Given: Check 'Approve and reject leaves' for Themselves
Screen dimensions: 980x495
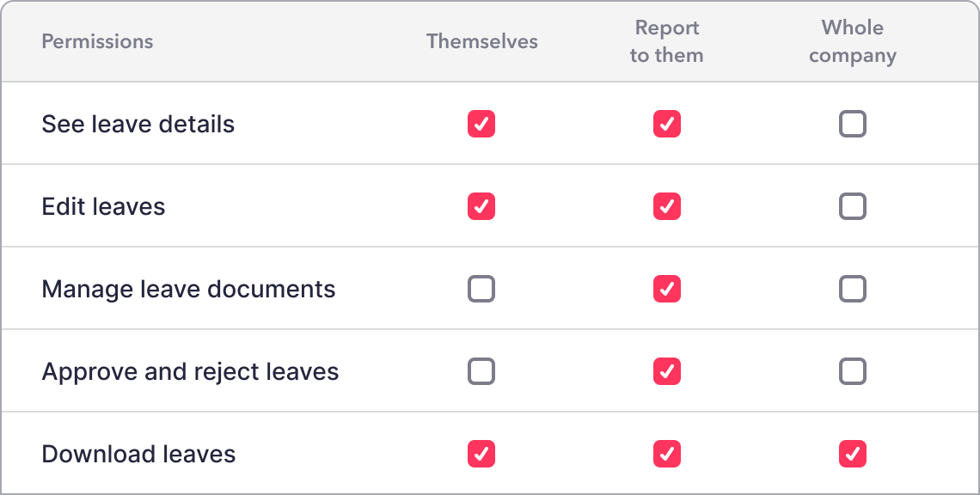Looking at the screenshot, I should 481,371.
